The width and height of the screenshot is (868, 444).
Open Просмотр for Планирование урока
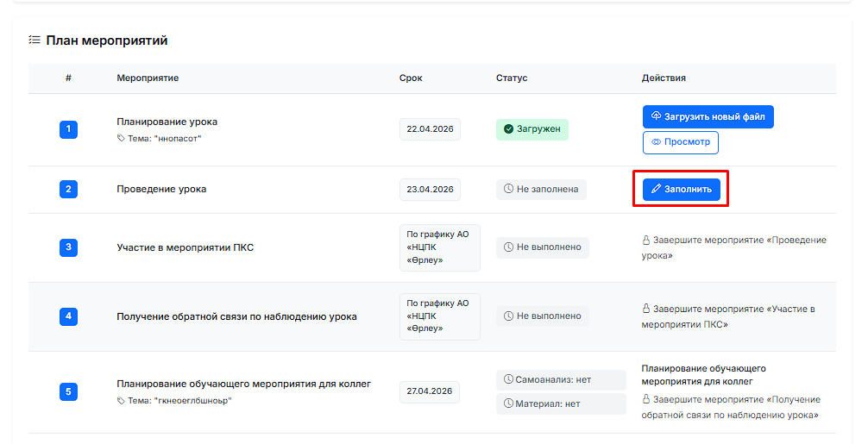point(681,142)
